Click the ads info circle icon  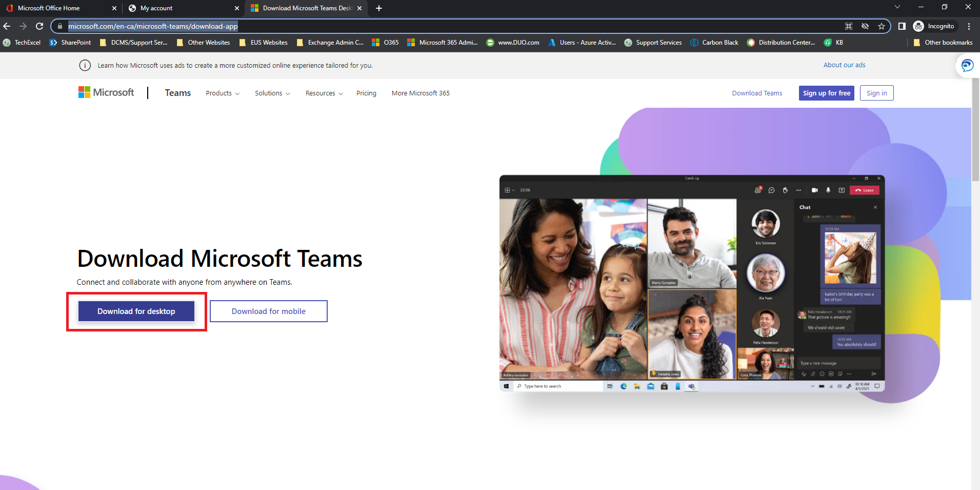coord(85,66)
